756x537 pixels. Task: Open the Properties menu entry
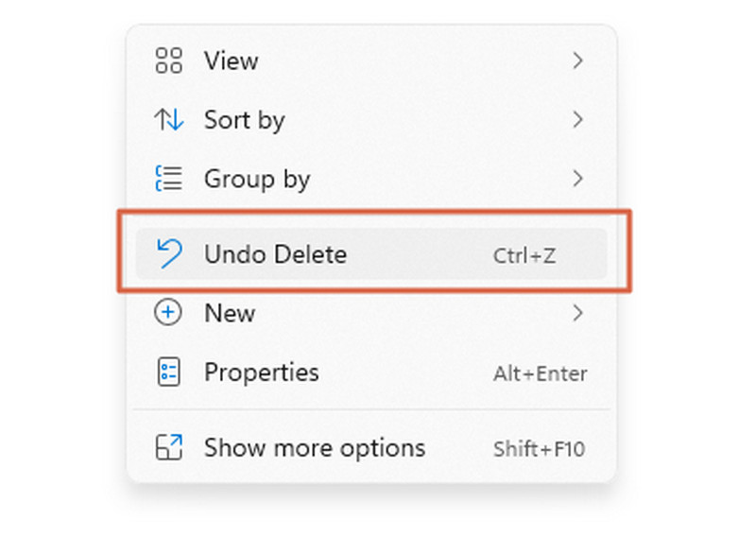point(371,372)
